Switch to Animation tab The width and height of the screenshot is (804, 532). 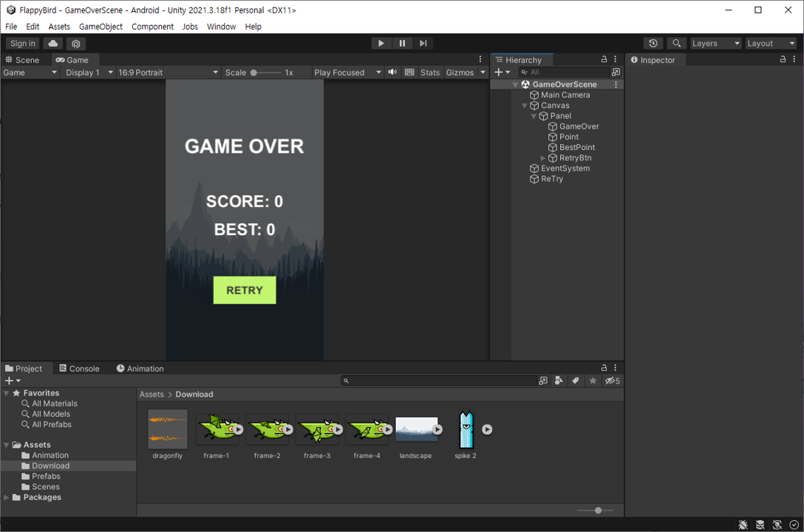(140, 369)
